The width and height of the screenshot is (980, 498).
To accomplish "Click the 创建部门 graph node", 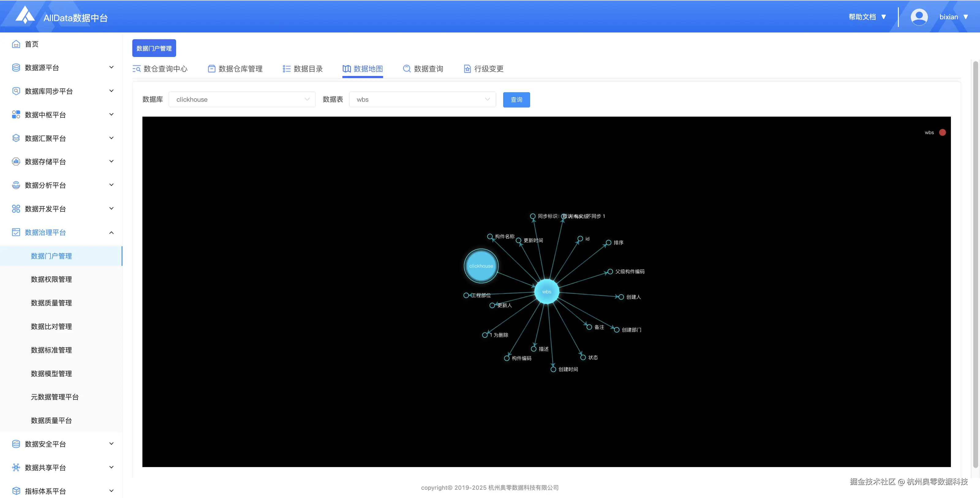I will click(617, 330).
